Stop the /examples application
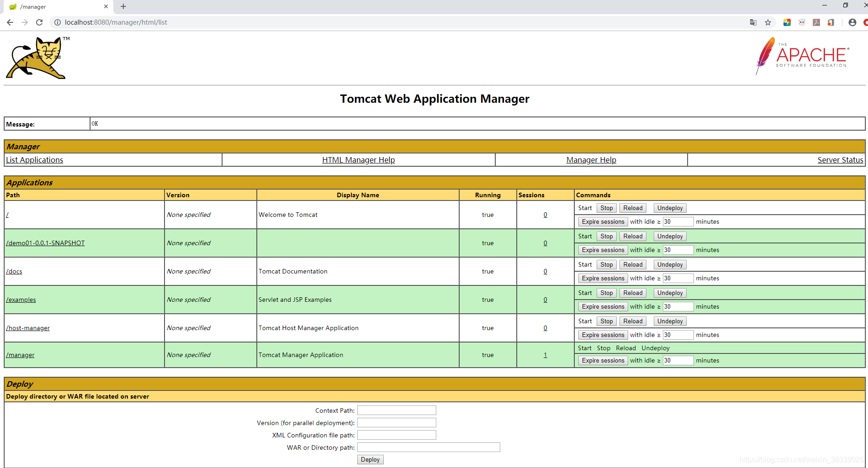Screen dimensions: 868x468 tap(607, 293)
